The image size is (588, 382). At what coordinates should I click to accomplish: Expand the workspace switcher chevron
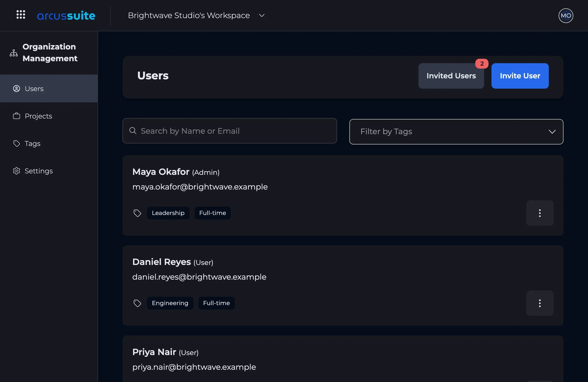pos(262,16)
